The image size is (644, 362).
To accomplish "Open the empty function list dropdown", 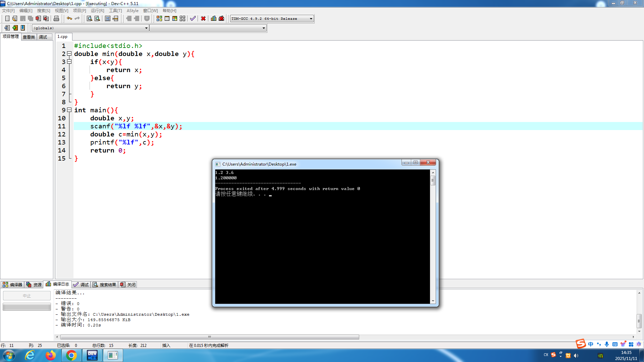I will [264, 28].
